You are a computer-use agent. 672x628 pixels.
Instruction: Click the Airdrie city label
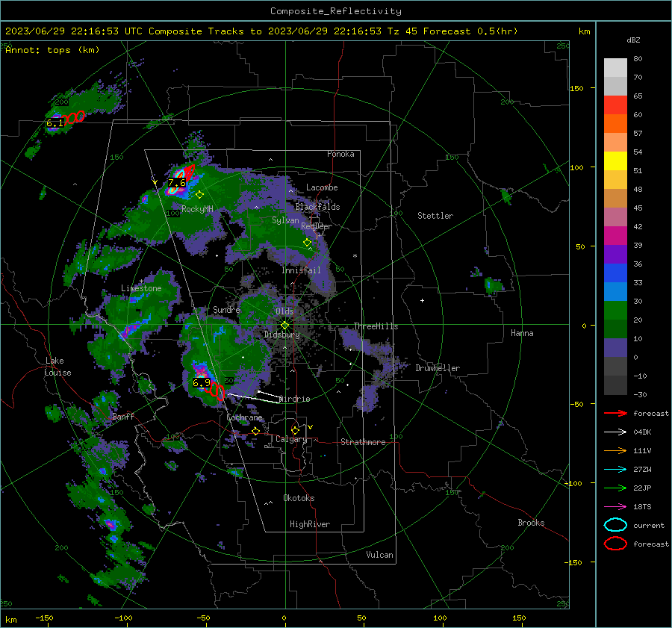click(294, 399)
